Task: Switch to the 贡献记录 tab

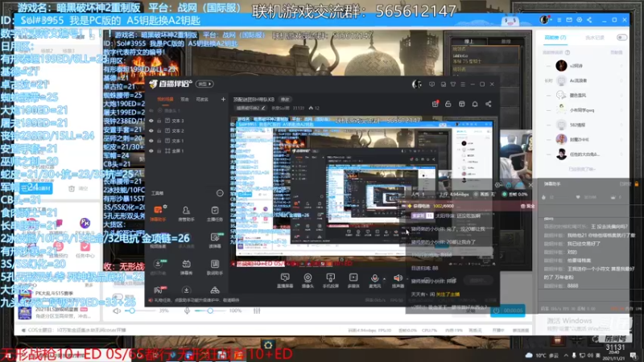Action: click(594, 37)
